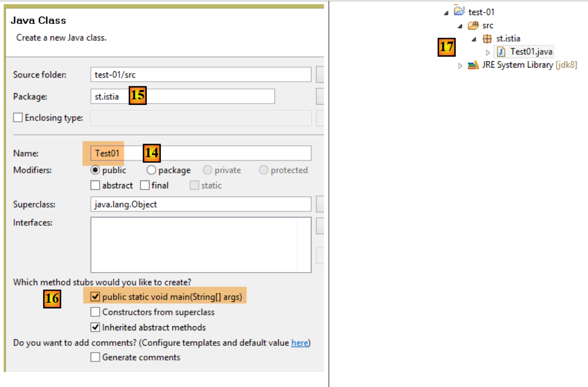Select the public modifier radio button
This screenshot has height=387, width=588.
(95, 170)
